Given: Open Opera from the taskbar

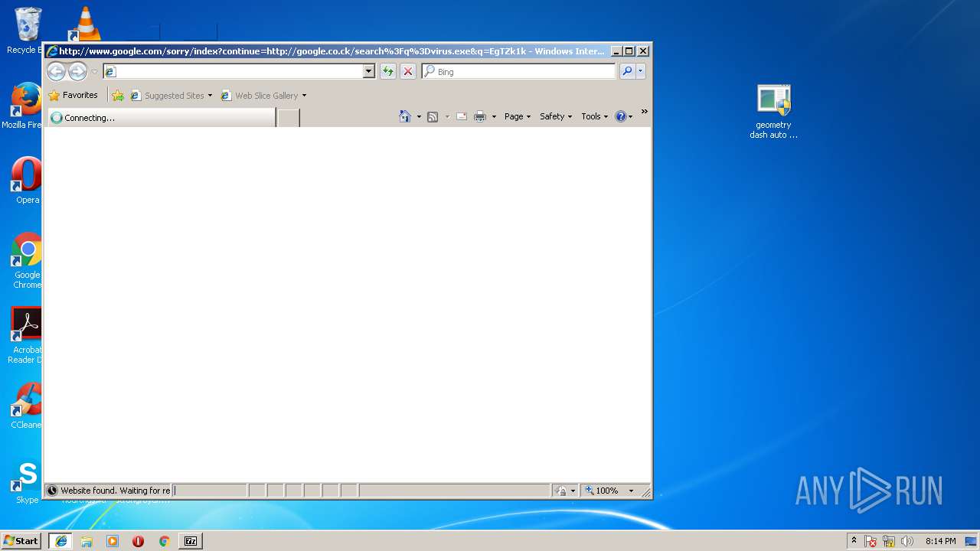Looking at the screenshot, I should [138, 541].
